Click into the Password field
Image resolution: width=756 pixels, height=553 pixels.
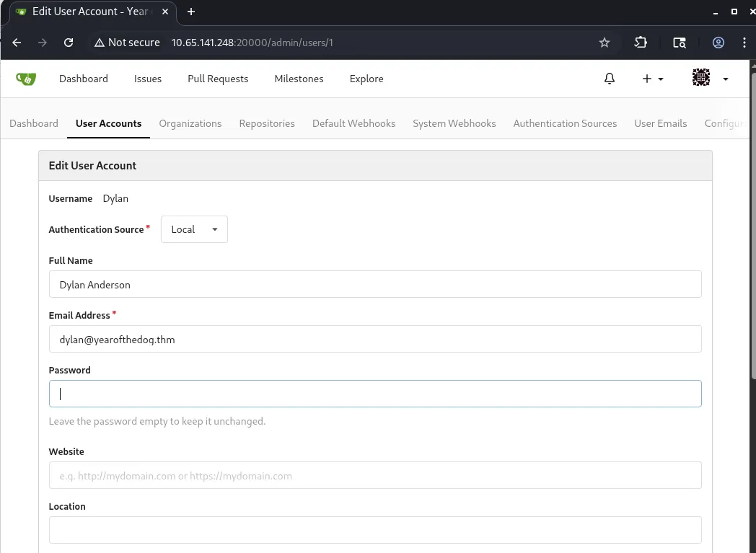coord(375,394)
